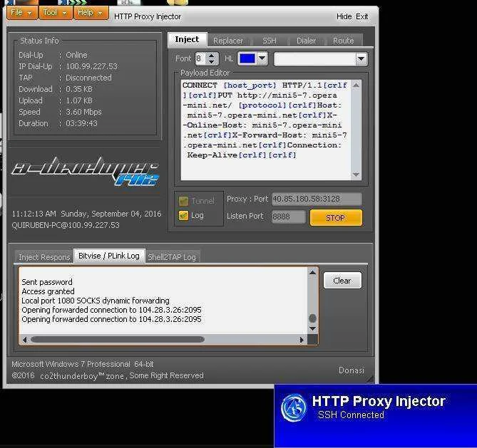Open the Help menu

pyautogui.click(x=91, y=13)
